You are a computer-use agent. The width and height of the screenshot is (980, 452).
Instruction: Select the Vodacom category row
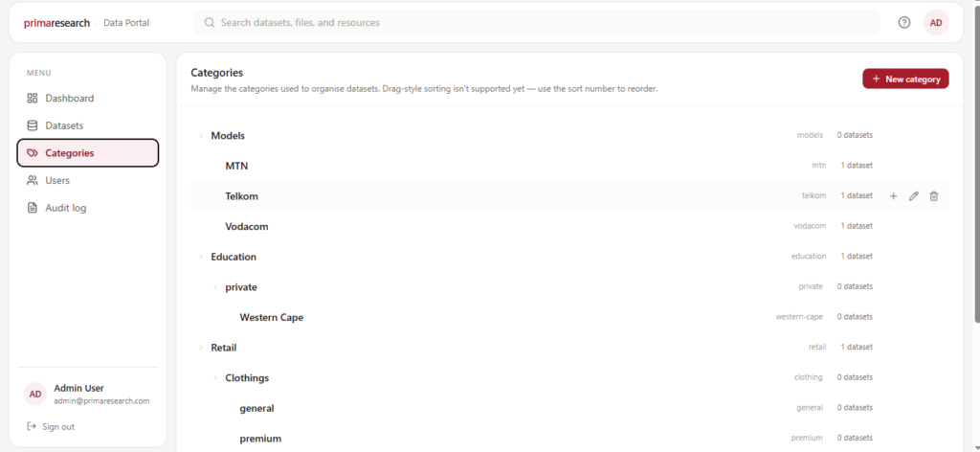tap(569, 226)
